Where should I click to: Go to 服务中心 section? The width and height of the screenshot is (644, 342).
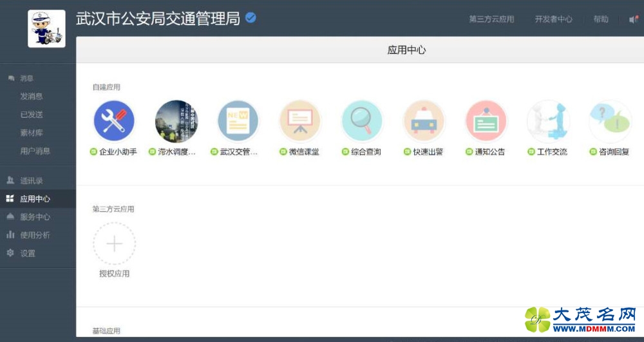point(35,217)
